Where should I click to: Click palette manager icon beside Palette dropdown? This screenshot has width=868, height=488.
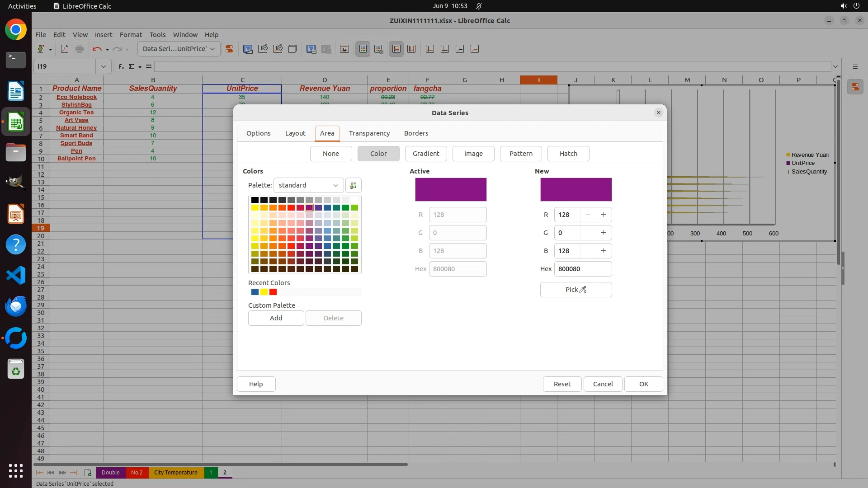353,185
